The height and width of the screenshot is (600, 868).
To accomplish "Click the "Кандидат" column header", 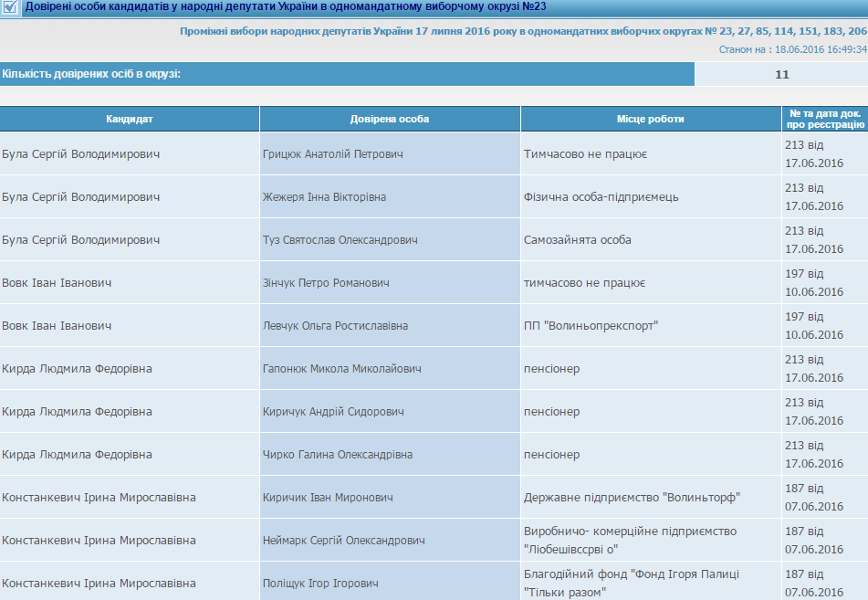I will [x=130, y=119].
